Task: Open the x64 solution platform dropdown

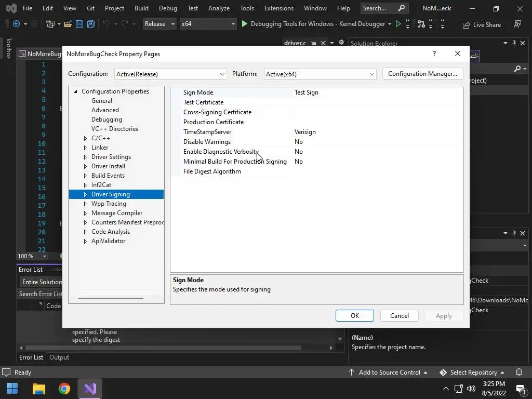Action: pyautogui.click(x=208, y=24)
